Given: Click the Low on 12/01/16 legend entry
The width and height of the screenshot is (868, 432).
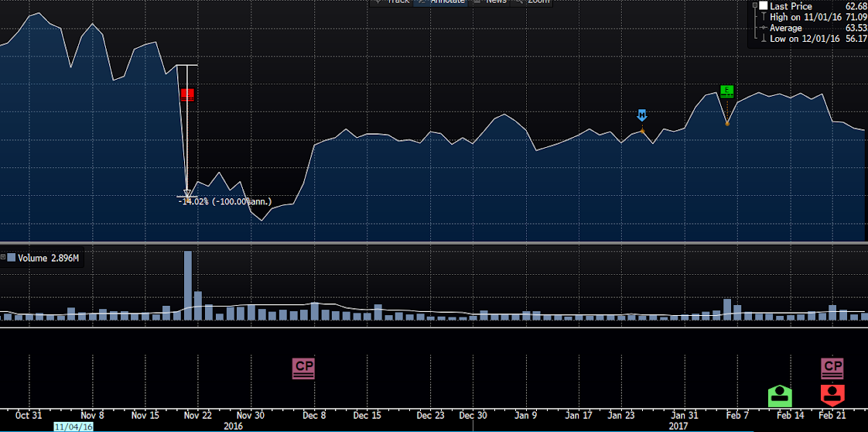Looking at the screenshot, I should click(805, 39).
